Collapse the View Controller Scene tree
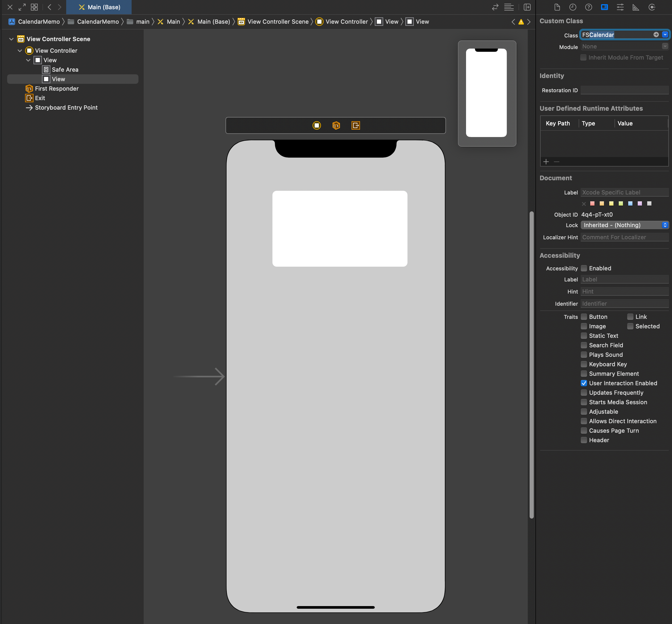672x624 pixels. tap(11, 39)
